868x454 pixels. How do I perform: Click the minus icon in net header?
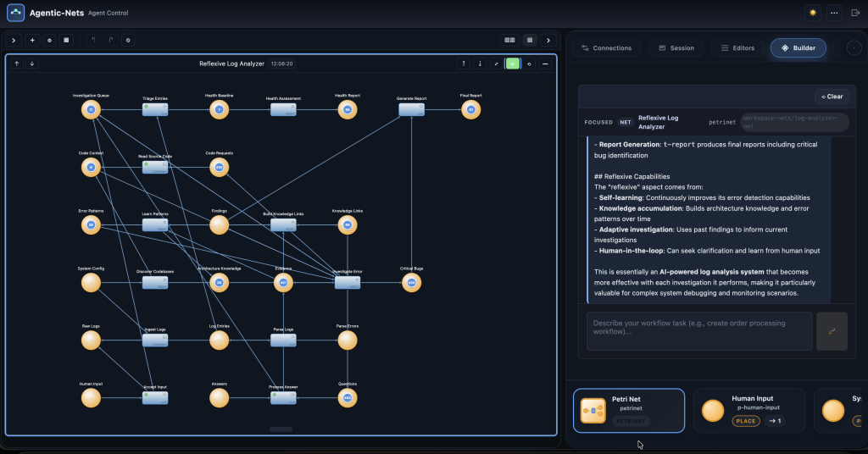click(x=545, y=64)
